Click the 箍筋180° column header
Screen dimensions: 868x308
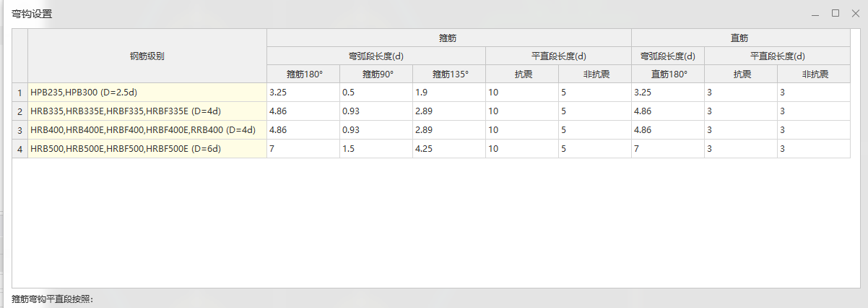pyautogui.click(x=303, y=74)
